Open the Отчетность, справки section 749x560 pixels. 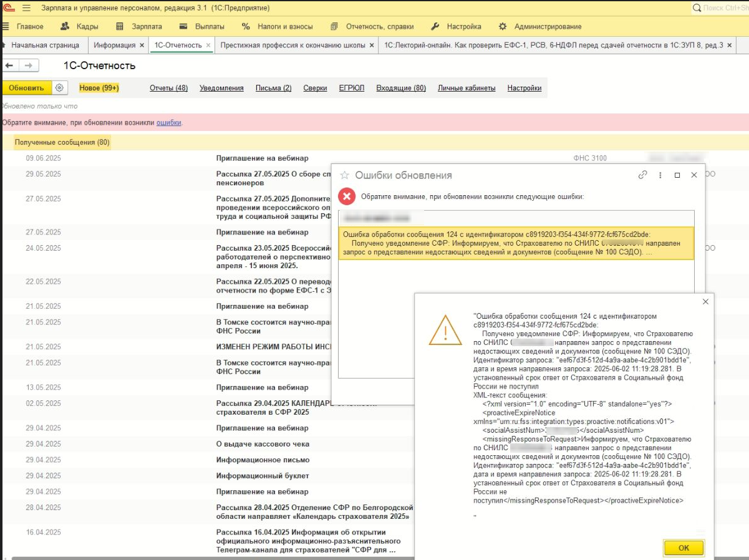[372, 27]
